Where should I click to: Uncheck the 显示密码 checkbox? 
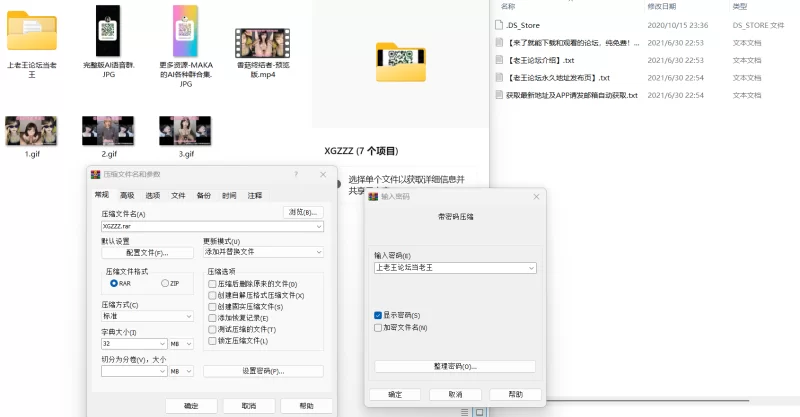(378, 315)
